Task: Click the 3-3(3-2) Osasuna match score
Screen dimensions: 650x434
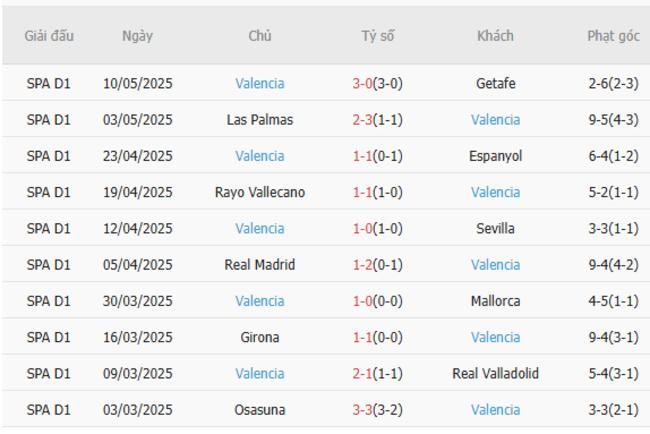Action: [377, 410]
